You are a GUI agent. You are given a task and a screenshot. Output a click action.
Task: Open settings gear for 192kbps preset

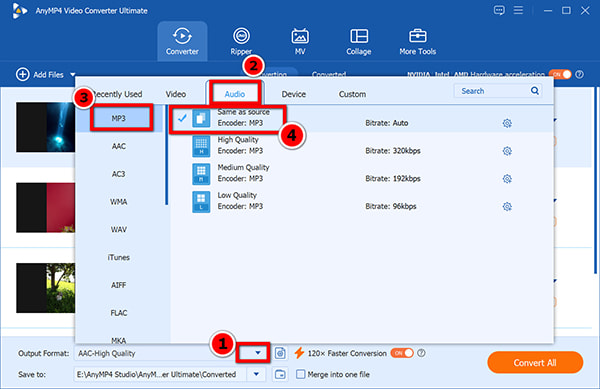point(507,179)
